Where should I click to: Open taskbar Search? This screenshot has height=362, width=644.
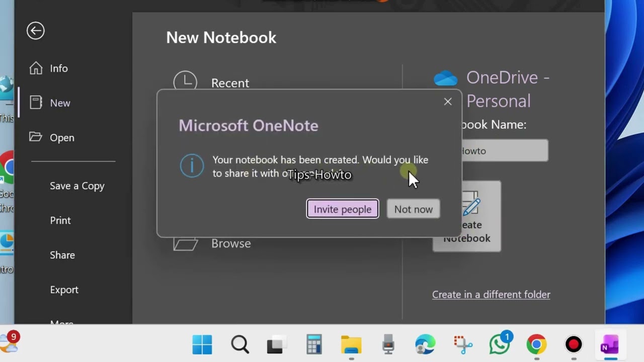(x=240, y=345)
